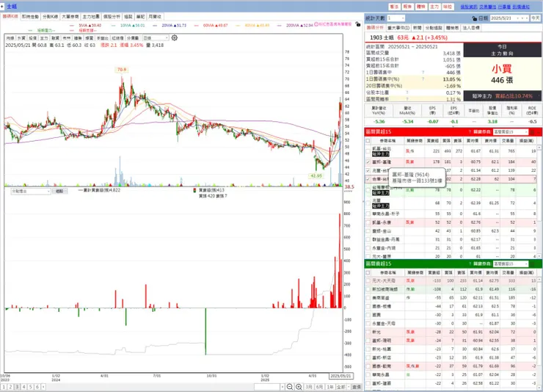The height and width of the screenshot is (392, 543).
Task: Click the 查價 button
Action: (357, 387)
